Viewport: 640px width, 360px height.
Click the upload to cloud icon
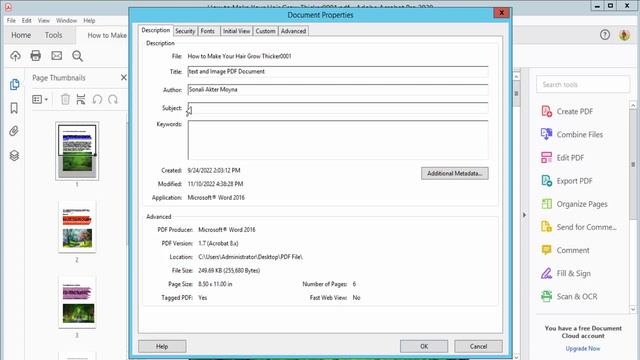(x=16, y=56)
